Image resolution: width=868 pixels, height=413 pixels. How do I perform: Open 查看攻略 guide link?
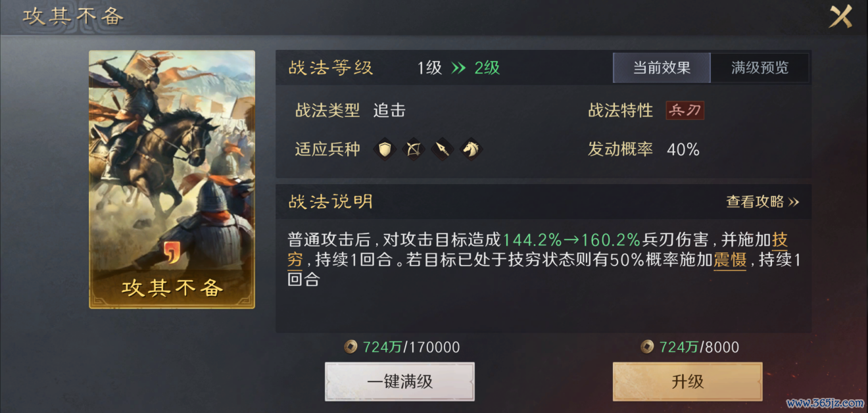[762, 202]
